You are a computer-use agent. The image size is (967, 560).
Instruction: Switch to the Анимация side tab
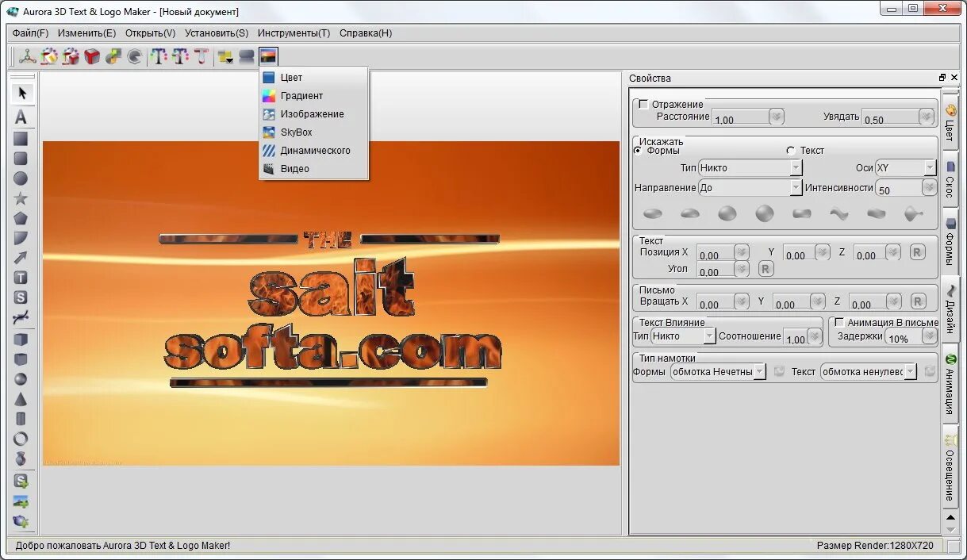[x=950, y=384]
